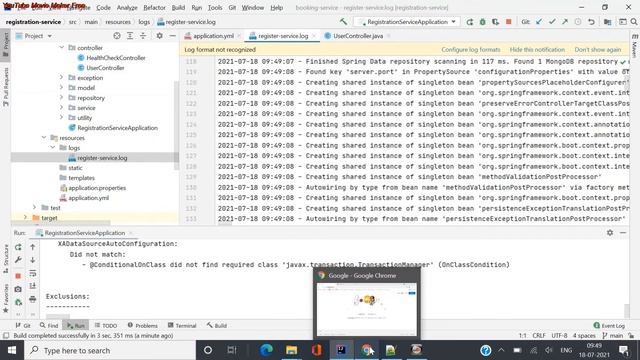Image resolution: width=640 pixels, height=360 pixels.
Task: Click the CRLF line separator indicator
Action: pyautogui.click(x=539, y=336)
